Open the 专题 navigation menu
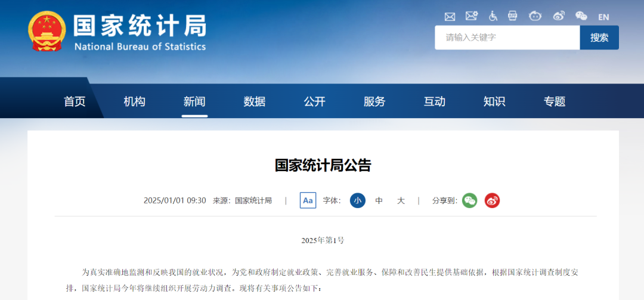The image size is (644, 300). tap(555, 101)
